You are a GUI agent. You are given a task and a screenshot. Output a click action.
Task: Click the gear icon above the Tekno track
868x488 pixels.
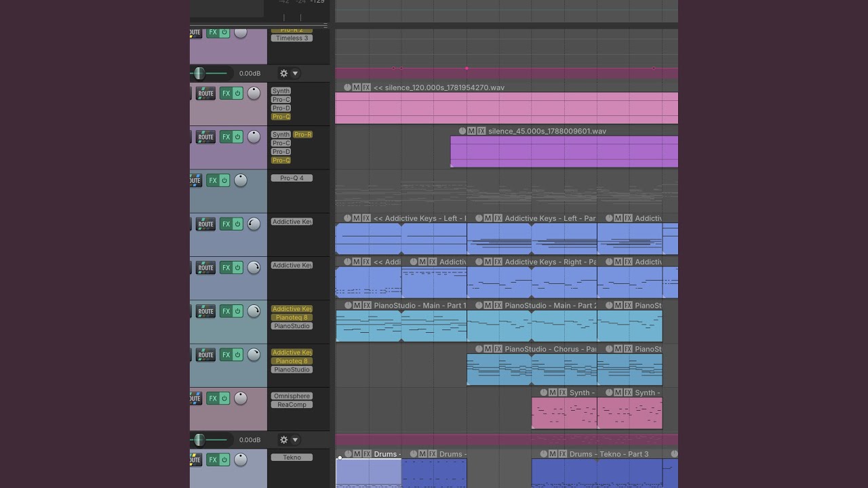pos(284,440)
